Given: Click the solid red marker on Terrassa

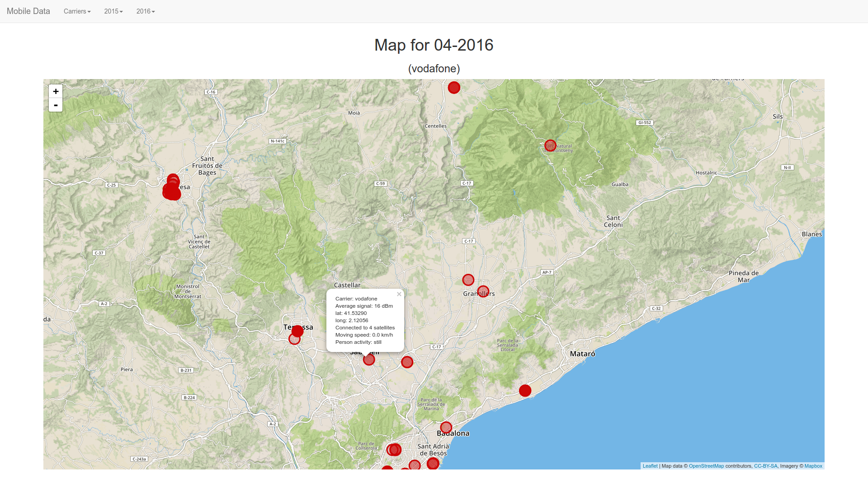Looking at the screenshot, I should click(297, 331).
